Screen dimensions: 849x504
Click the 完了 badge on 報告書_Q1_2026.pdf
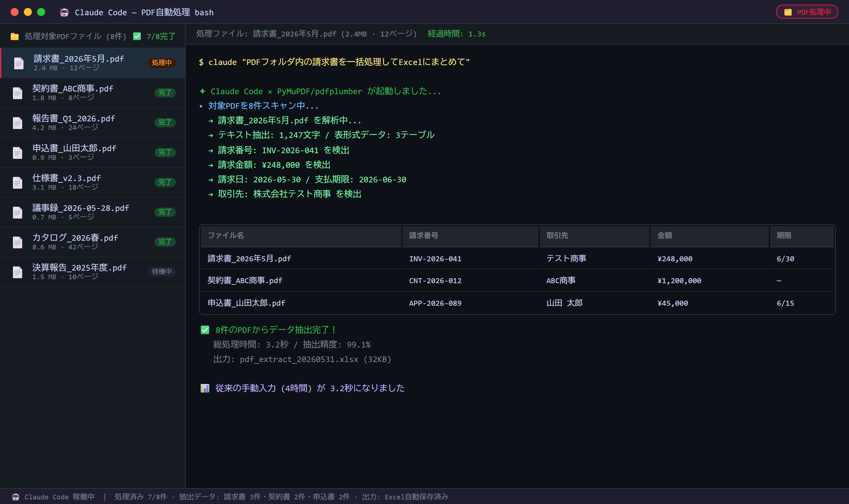click(x=165, y=122)
